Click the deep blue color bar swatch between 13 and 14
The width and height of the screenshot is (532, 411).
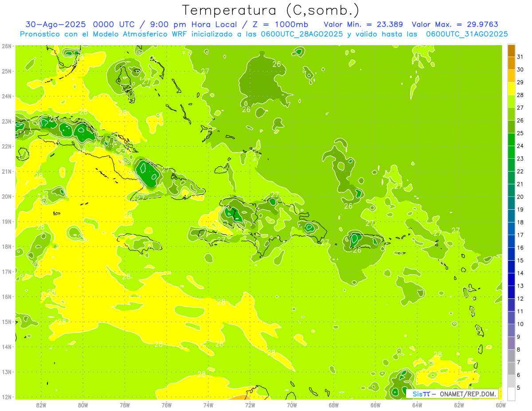point(511,280)
